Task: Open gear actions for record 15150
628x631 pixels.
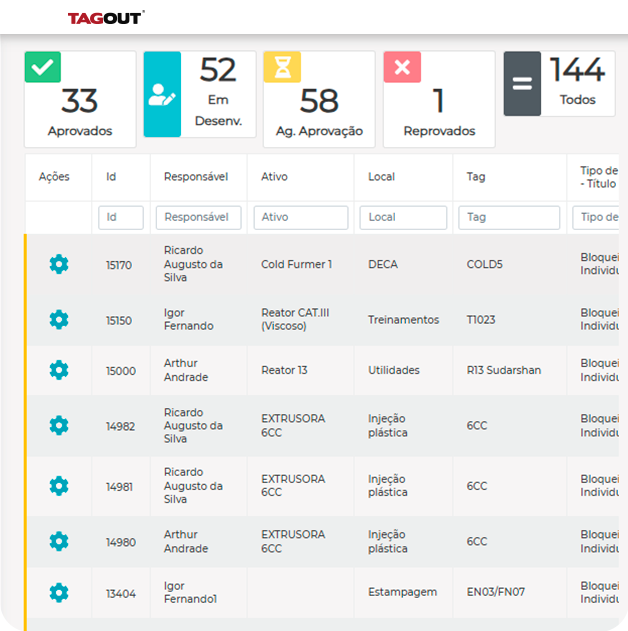Action: (59, 319)
